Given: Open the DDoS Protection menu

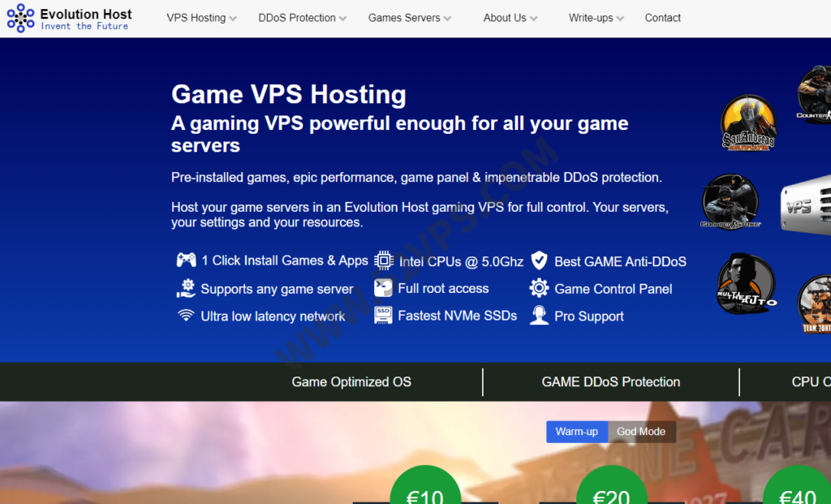Looking at the screenshot, I should point(297,18).
